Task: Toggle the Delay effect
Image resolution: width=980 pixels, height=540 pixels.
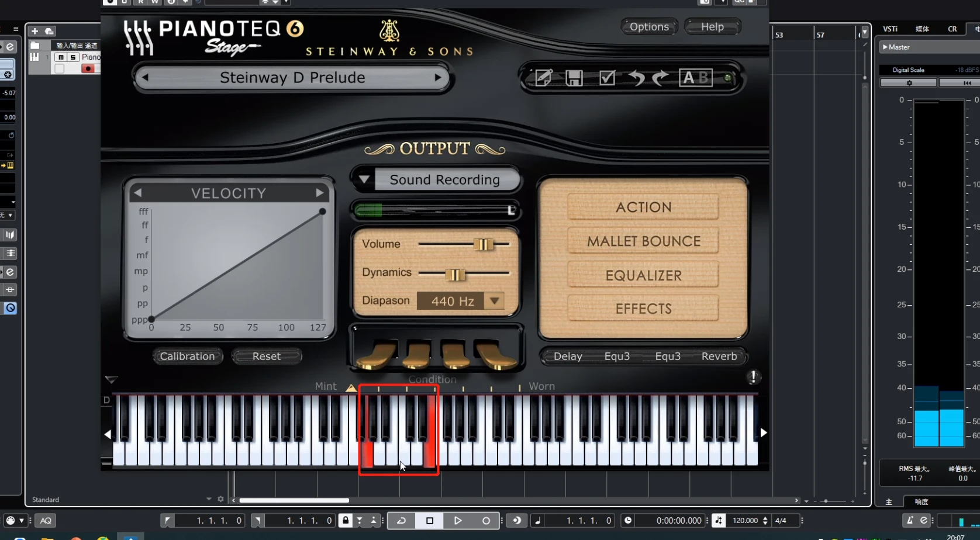Action: click(568, 356)
